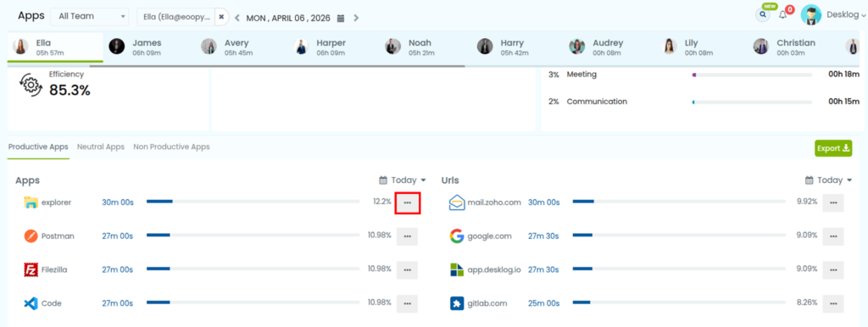This screenshot has width=868, height=327.
Task: Click the Filezilla app icon
Action: point(31,270)
